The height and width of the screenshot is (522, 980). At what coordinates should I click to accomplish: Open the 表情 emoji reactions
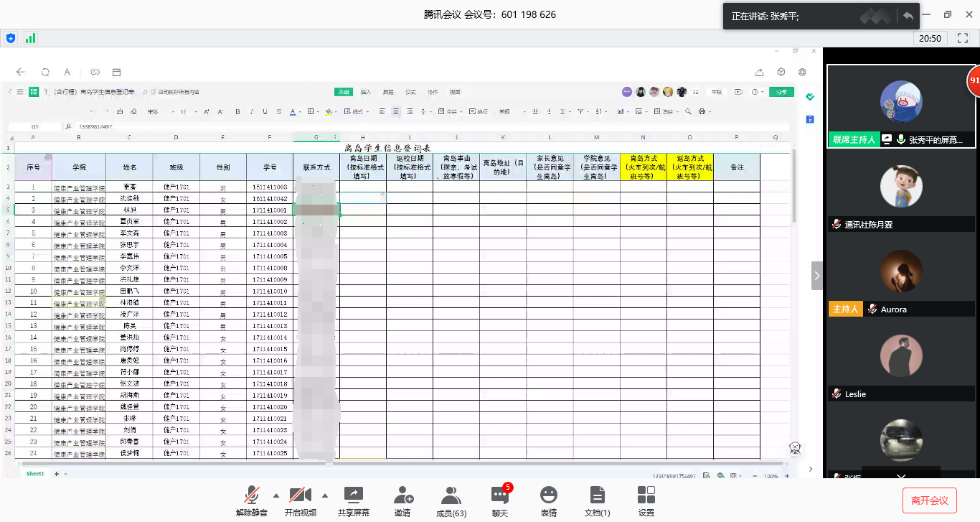click(549, 501)
